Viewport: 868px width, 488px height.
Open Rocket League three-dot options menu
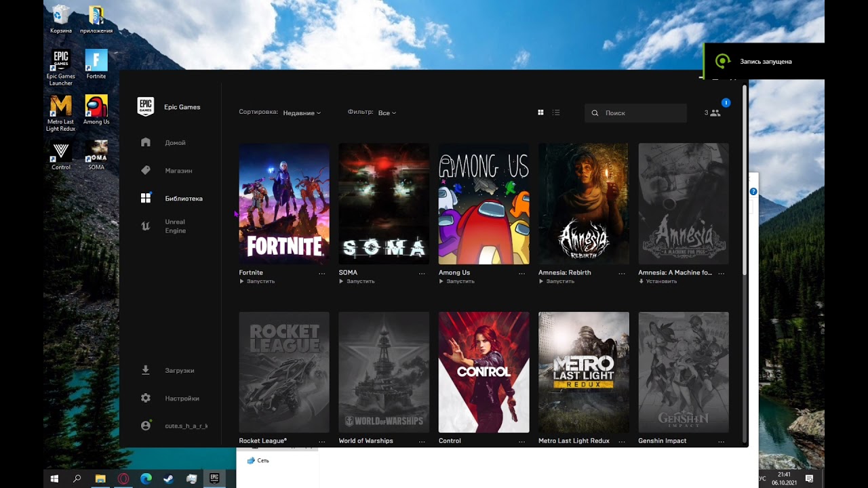[x=322, y=441]
